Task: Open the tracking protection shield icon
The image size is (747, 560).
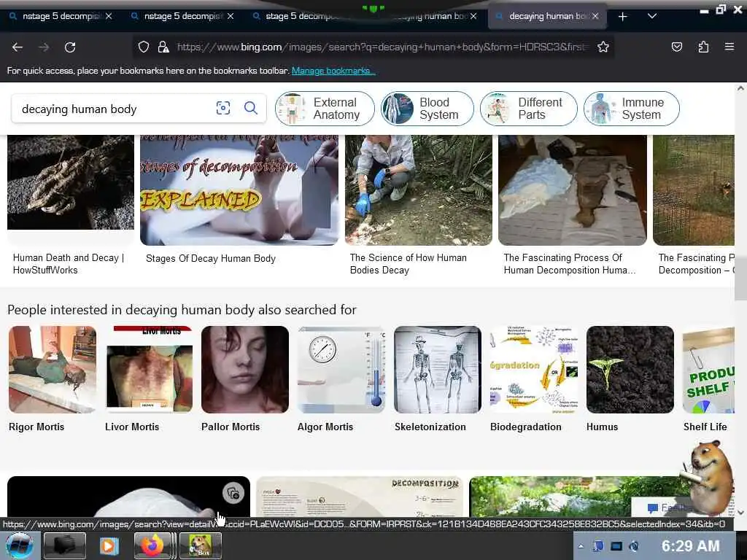Action: click(x=144, y=47)
